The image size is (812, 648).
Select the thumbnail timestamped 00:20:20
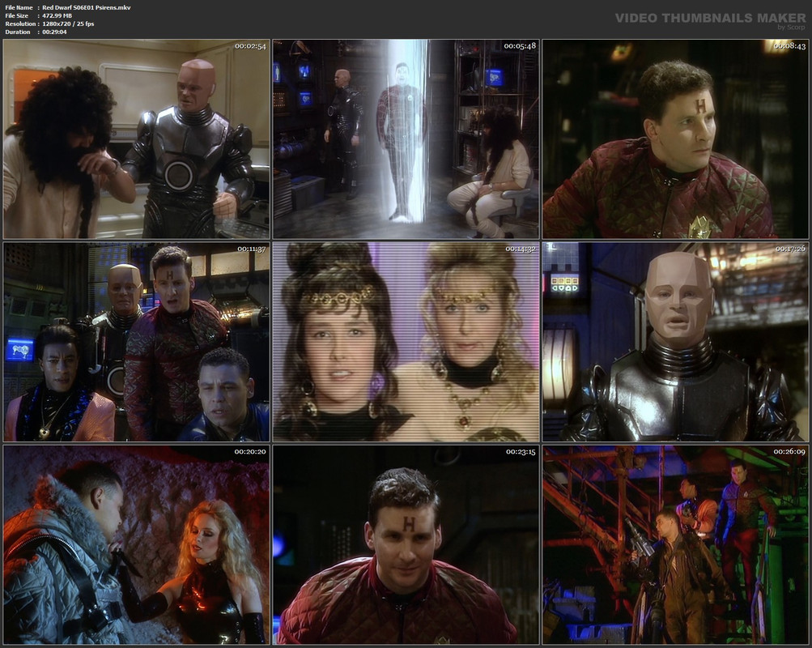coord(136,545)
